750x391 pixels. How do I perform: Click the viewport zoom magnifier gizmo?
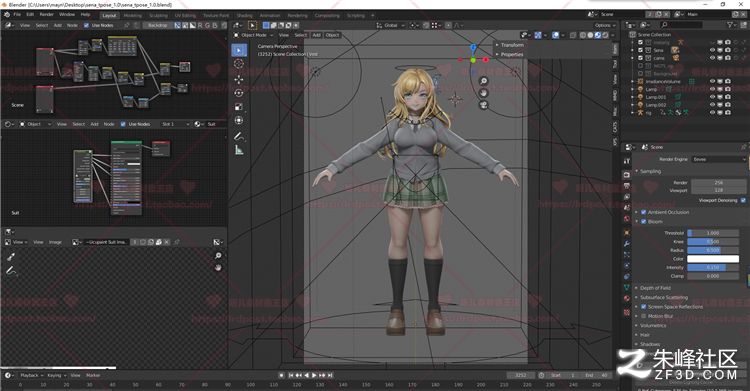(x=484, y=81)
